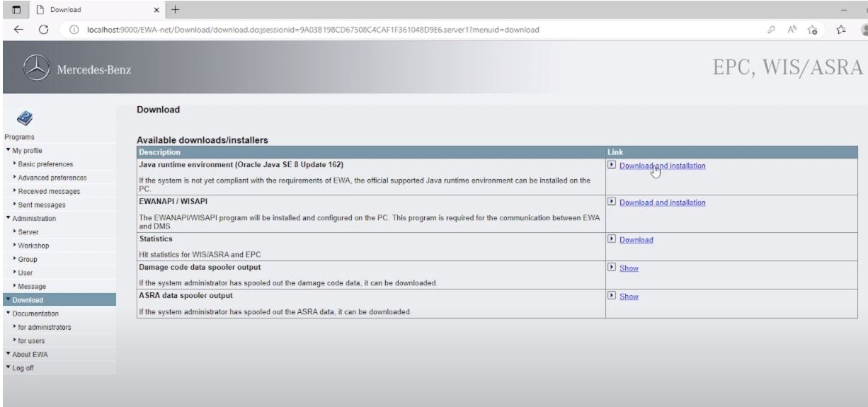
Task: Click the EPC, WIS/ASRA header title
Action: (787, 69)
